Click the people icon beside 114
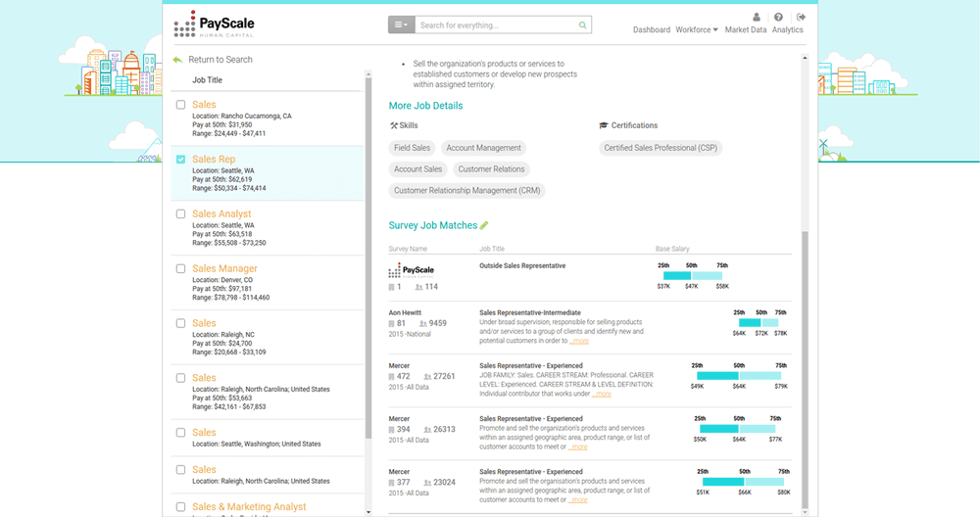The width and height of the screenshot is (980, 517). pos(418,287)
